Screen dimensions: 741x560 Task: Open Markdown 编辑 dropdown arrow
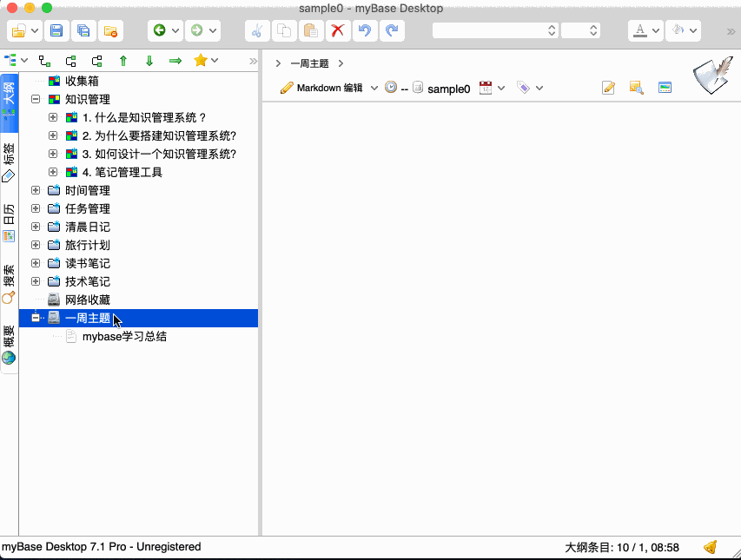[x=374, y=88]
